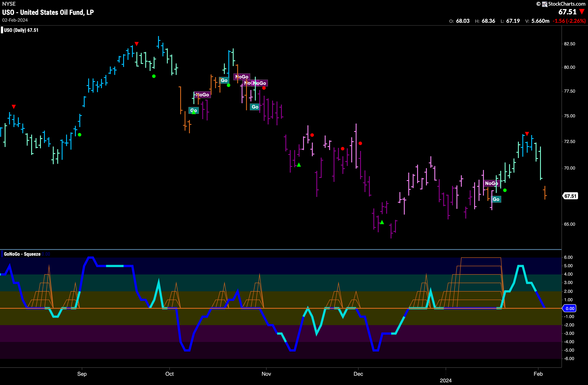Click the red dot marker right before Dec
The width and height of the screenshot is (588, 385).
click(x=342, y=149)
